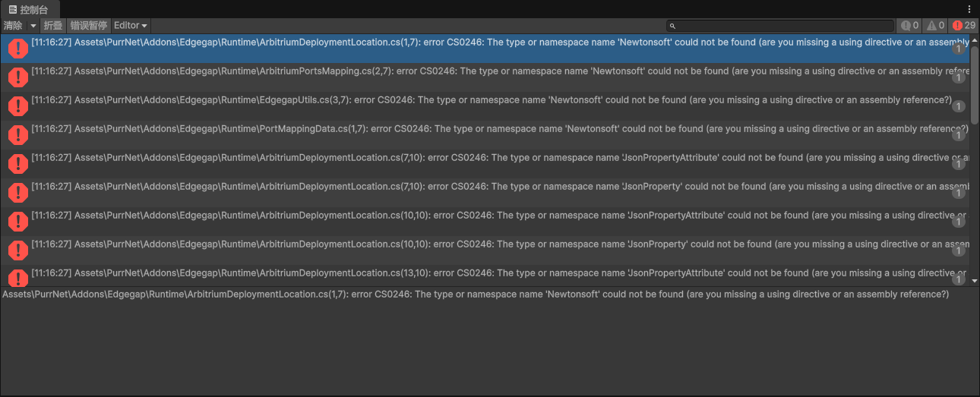Toggle error messages filter showing 29

964,25
